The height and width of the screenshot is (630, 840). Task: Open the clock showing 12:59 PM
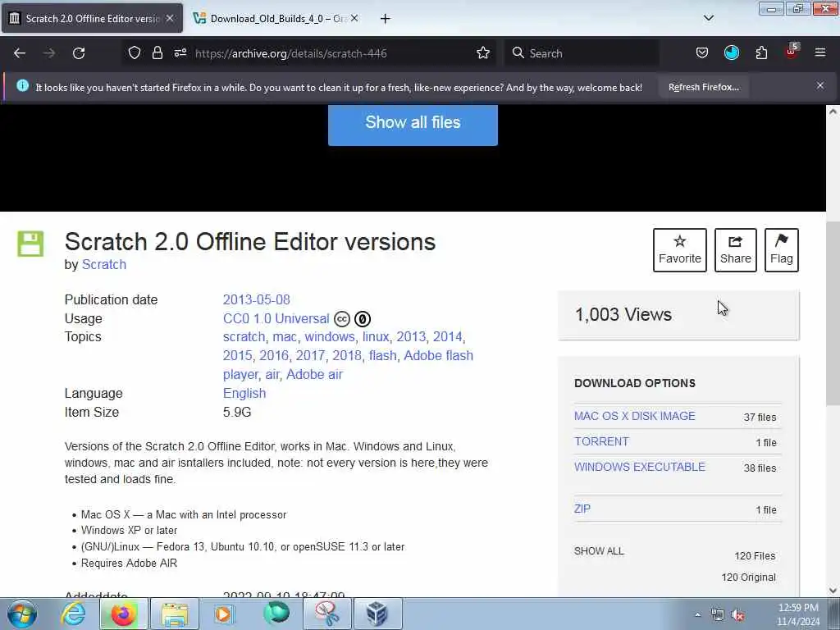(x=798, y=614)
